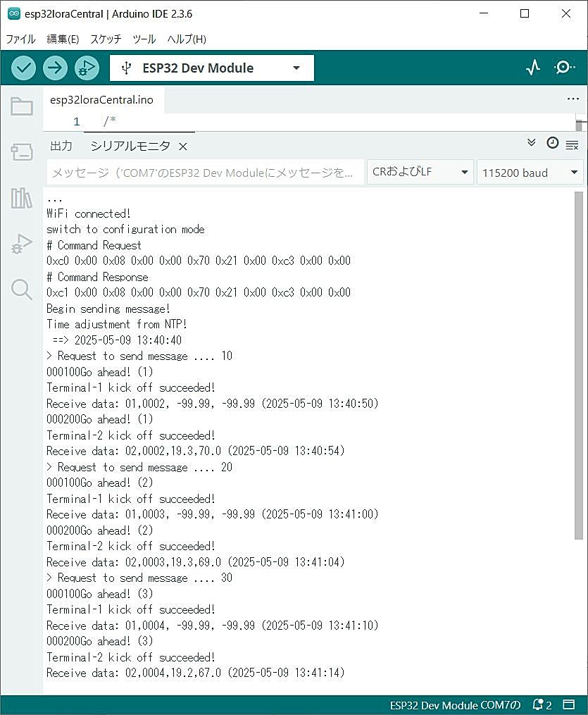Click the "Begin sending message!" line
588x715 pixels.
[108, 309]
